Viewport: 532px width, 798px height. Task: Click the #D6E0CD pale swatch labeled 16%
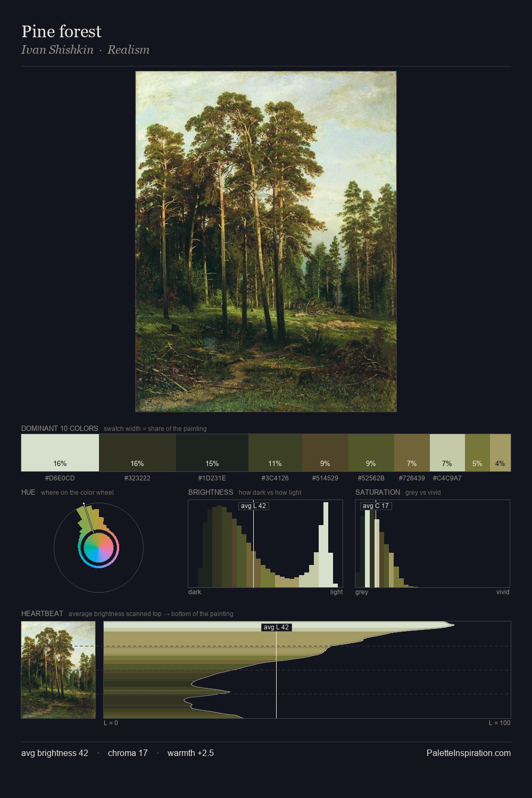(x=60, y=453)
